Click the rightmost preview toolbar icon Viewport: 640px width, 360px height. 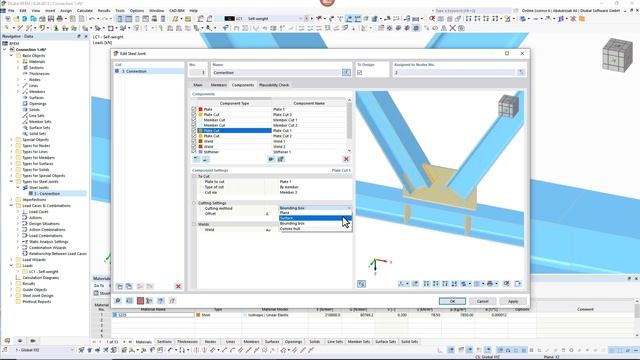(x=518, y=284)
